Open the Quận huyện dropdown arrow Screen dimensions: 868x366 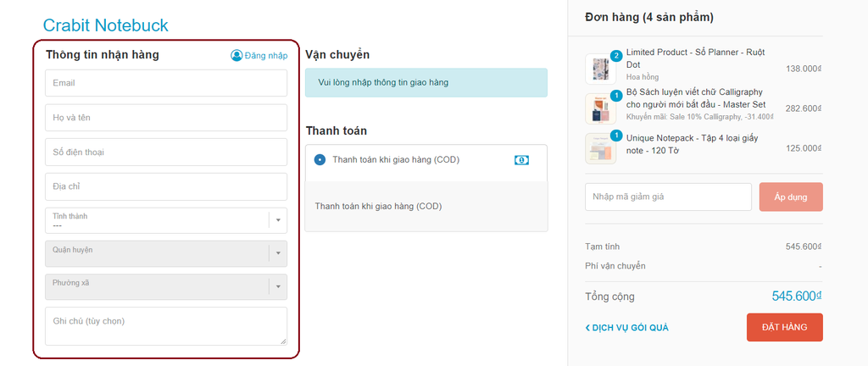click(278, 253)
